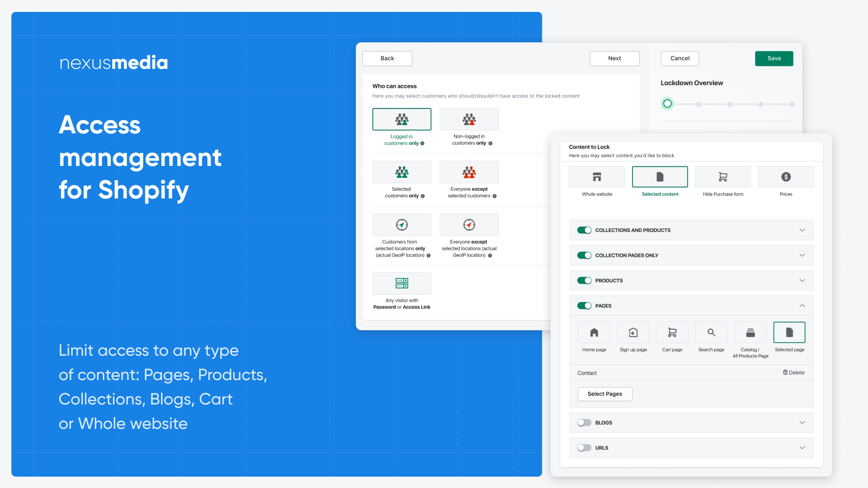
Task: Enable the URLs toggle
Action: pyautogui.click(x=584, y=448)
